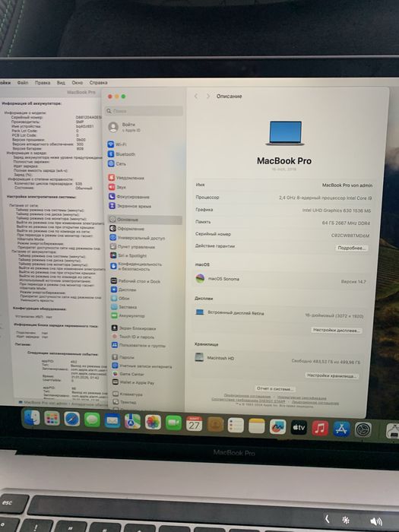Click Подробнее button for warranty
Screen dimensions: 399x532
coord(351,248)
